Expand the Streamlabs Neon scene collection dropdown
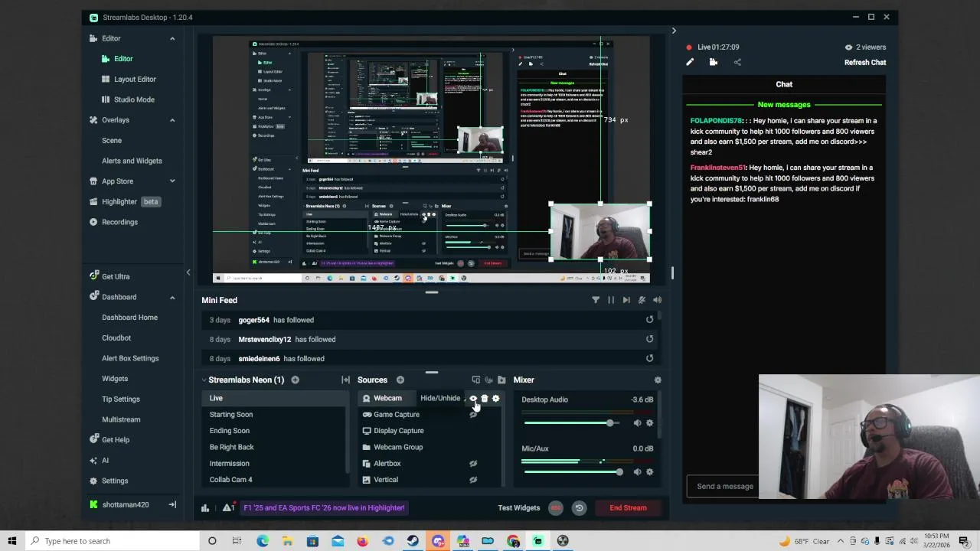 point(204,380)
